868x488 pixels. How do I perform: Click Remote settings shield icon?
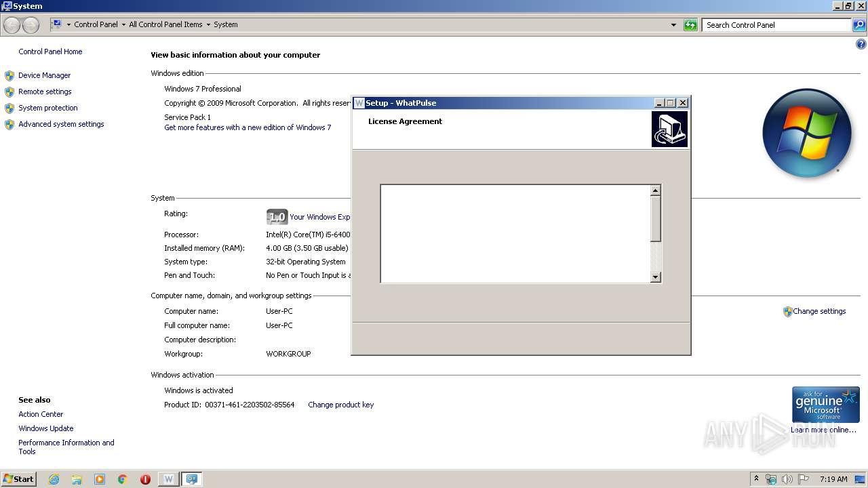[x=9, y=91]
